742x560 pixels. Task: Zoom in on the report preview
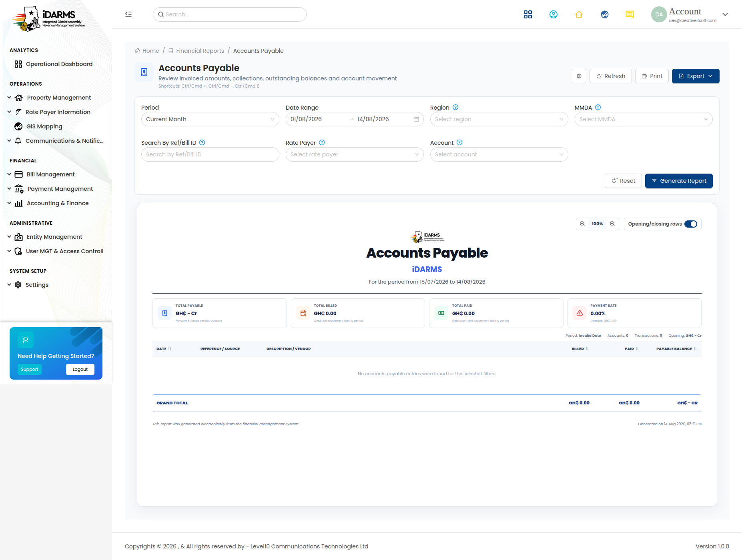pyautogui.click(x=612, y=224)
